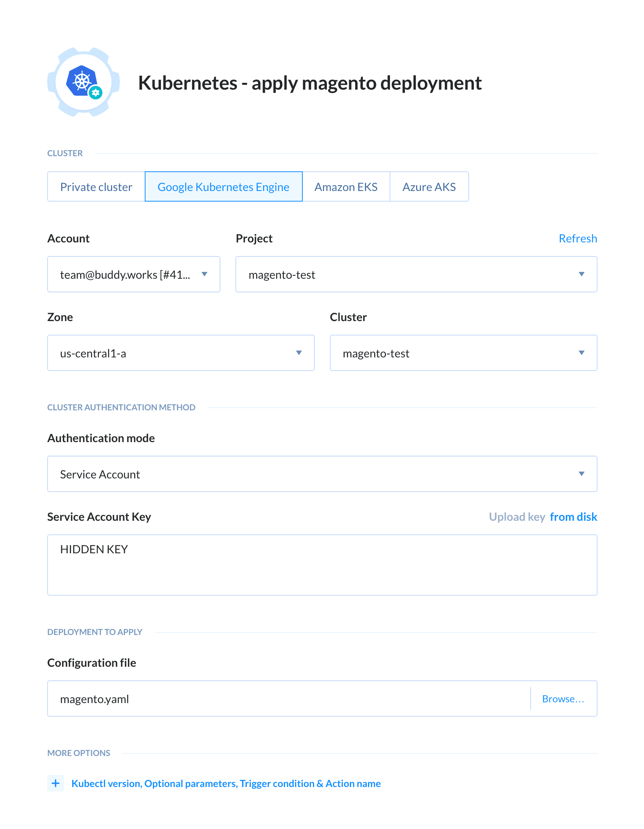Image resolution: width=644 pixels, height=829 pixels.
Task: Open the Account dropdown
Action: pyautogui.click(x=133, y=275)
